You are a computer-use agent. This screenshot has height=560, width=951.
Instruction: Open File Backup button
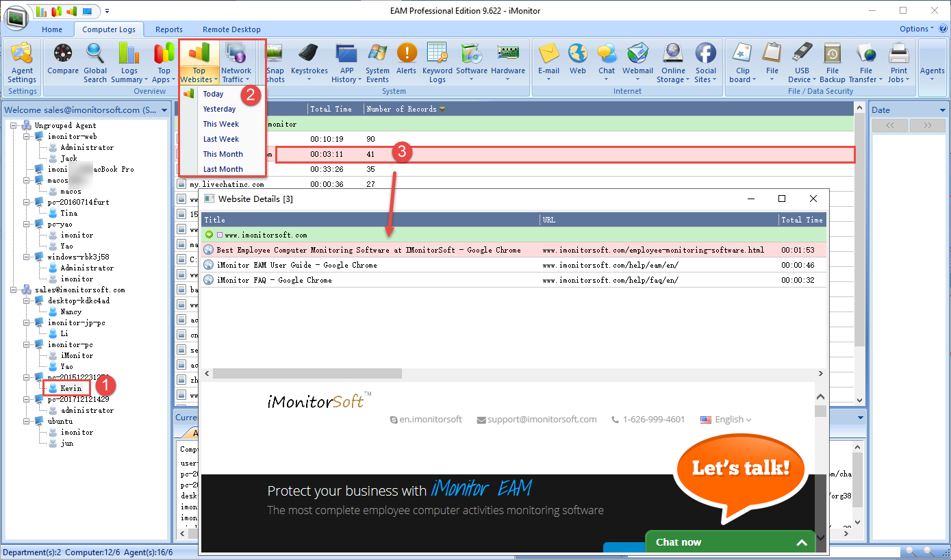[833, 62]
